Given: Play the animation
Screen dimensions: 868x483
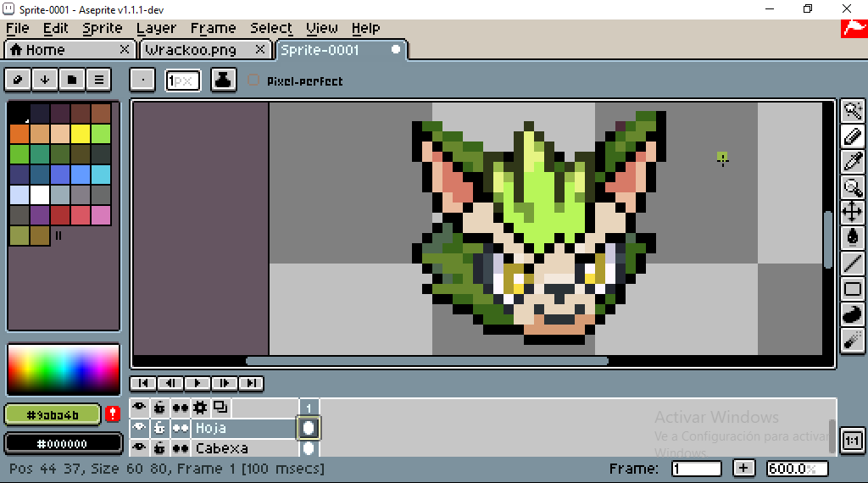Looking at the screenshot, I should [x=197, y=383].
